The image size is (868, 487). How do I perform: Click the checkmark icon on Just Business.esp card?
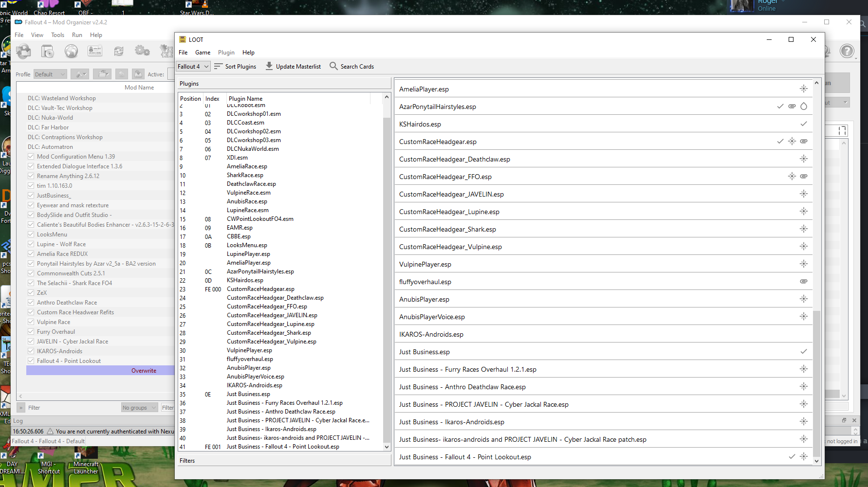click(x=804, y=351)
